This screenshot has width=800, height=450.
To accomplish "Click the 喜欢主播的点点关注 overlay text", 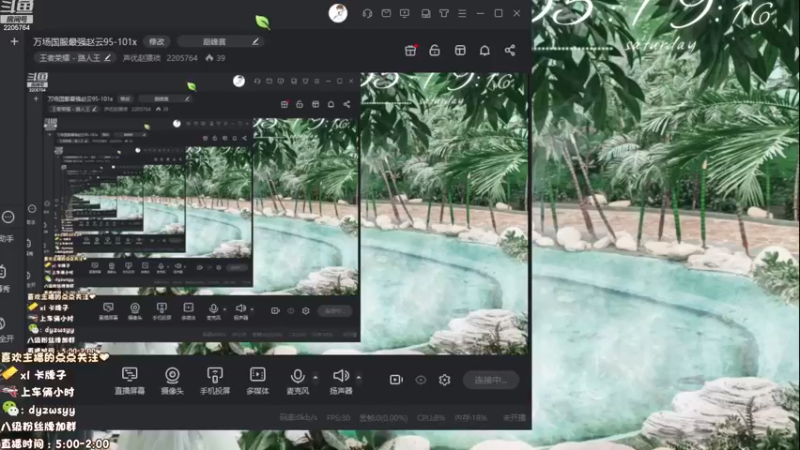I will 55,357.
